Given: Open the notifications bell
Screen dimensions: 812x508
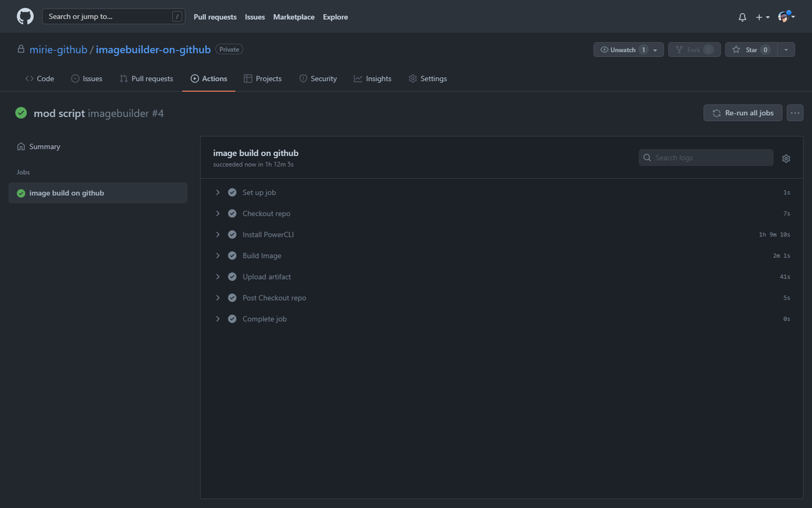Looking at the screenshot, I should pyautogui.click(x=742, y=17).
